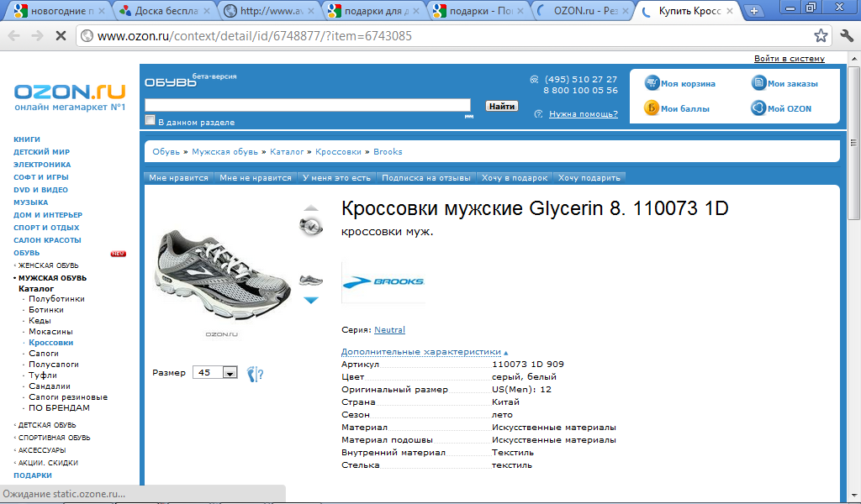Click 'Войти в систему' login link
The width and height of the screenshot is (861, 504).
[789, 58]
